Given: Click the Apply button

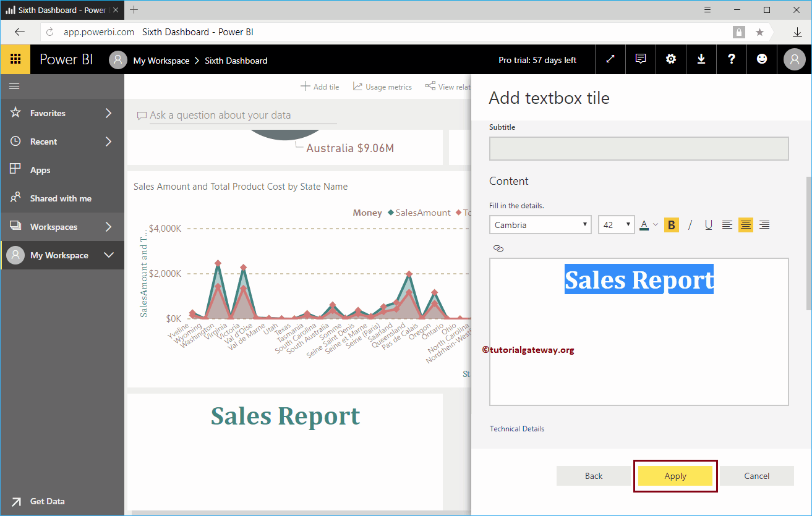Looking at the screenshot, I should (x=675, y=476).
